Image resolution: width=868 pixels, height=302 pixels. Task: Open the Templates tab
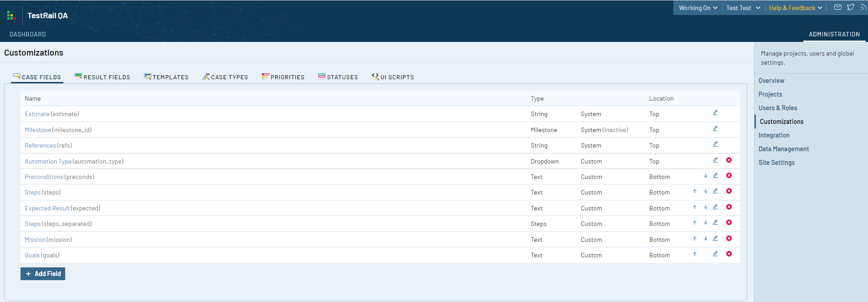click(166, 77)
